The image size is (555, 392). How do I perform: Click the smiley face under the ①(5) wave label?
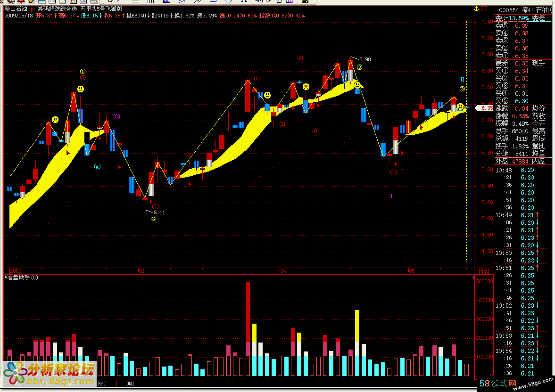81,89
